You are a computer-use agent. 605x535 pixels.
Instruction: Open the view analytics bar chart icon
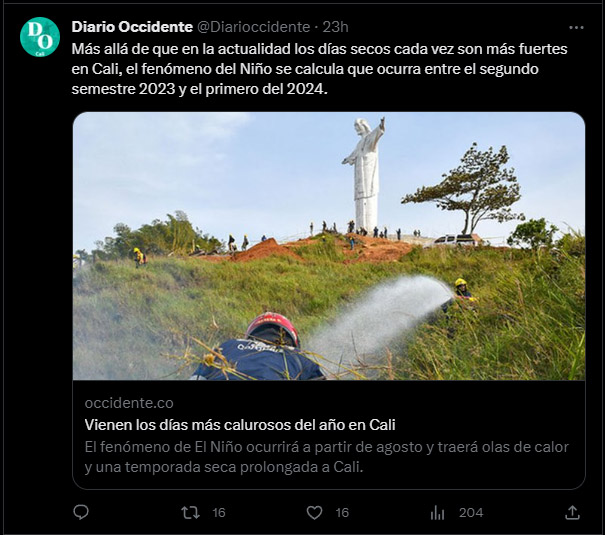click(437, 513)
